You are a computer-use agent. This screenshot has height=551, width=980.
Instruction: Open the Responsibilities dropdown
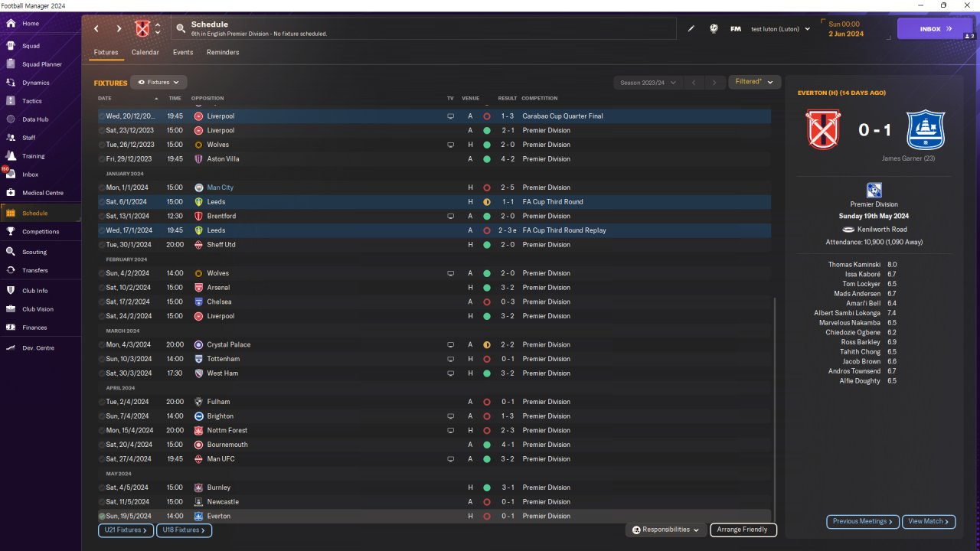pyautogui.click(x=665, y=530)
